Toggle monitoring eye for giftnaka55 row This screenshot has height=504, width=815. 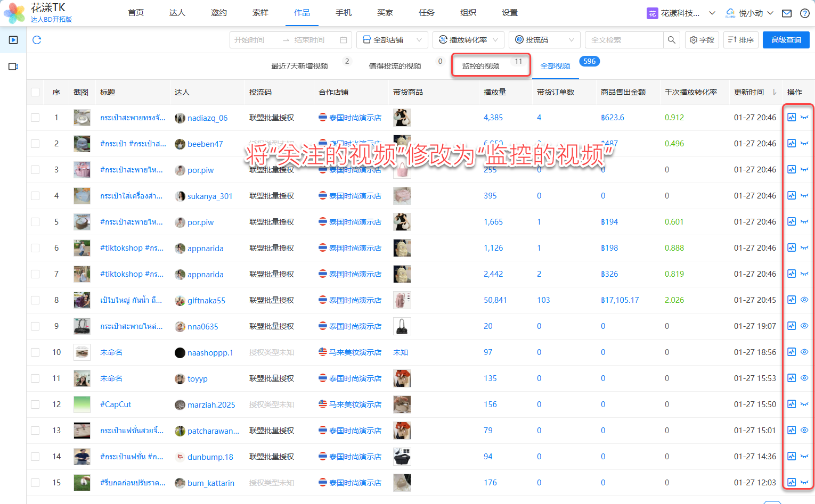pos(804,300)
